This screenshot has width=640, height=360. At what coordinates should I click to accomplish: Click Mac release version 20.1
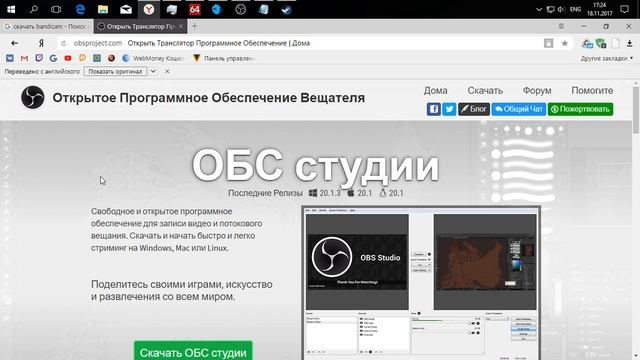click(360, 193)
